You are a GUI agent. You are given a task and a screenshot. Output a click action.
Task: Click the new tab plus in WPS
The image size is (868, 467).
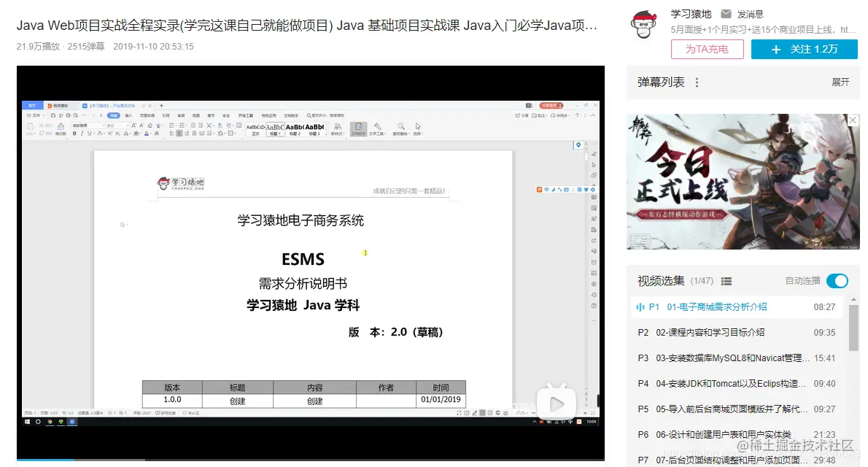click(161, 106)
